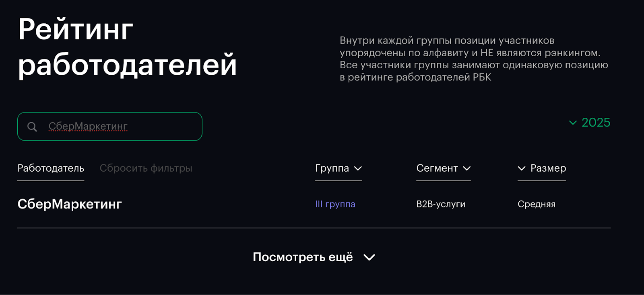Click the Средняя size value
This screenshot has height=295, width=644.
point(536,204)
